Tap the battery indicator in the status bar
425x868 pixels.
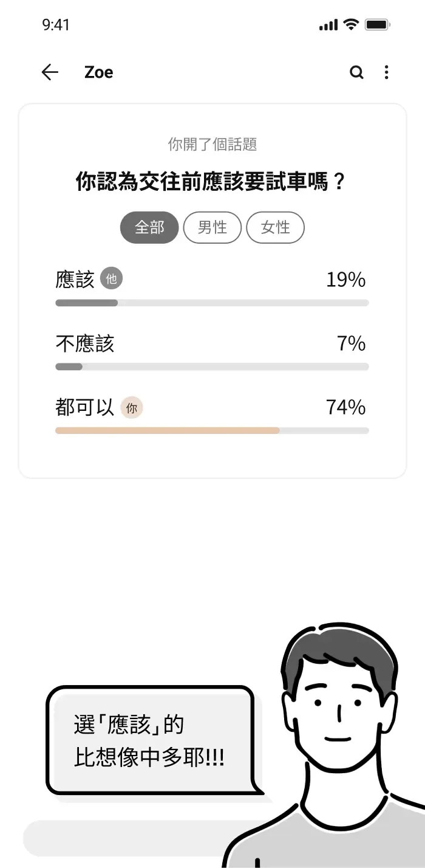pos(377,24)
